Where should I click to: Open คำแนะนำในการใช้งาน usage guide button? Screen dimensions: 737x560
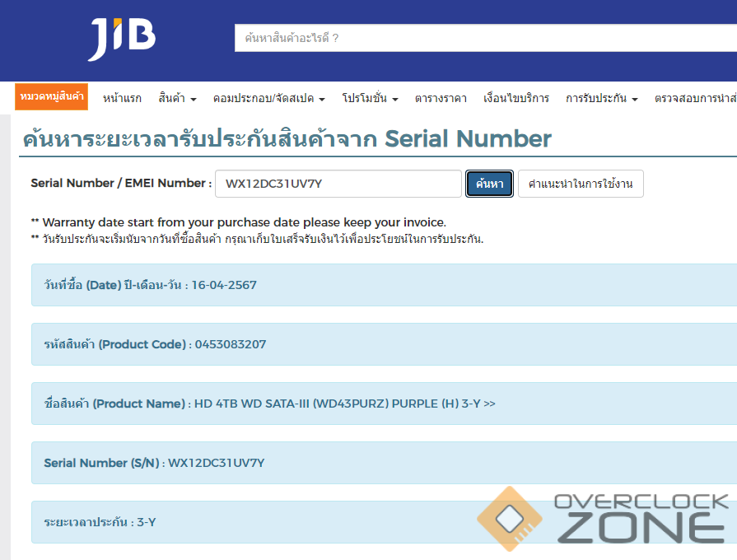[581, 184]
